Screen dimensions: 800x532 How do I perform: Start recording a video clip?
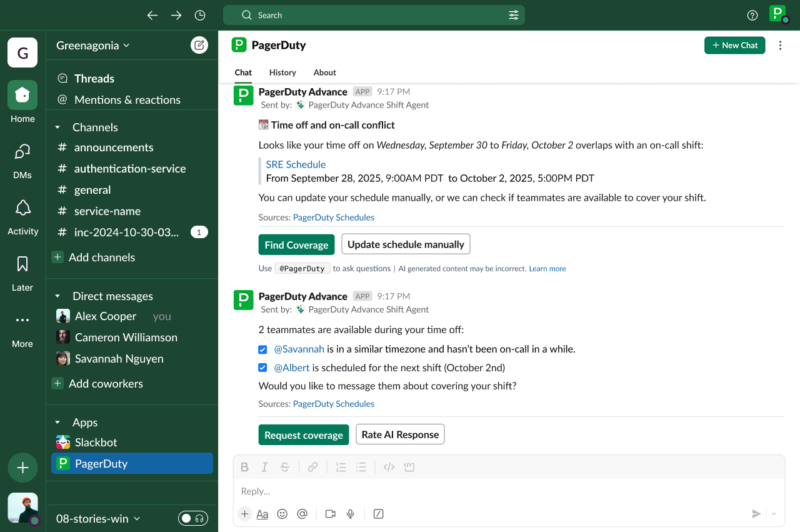(330, 514)
